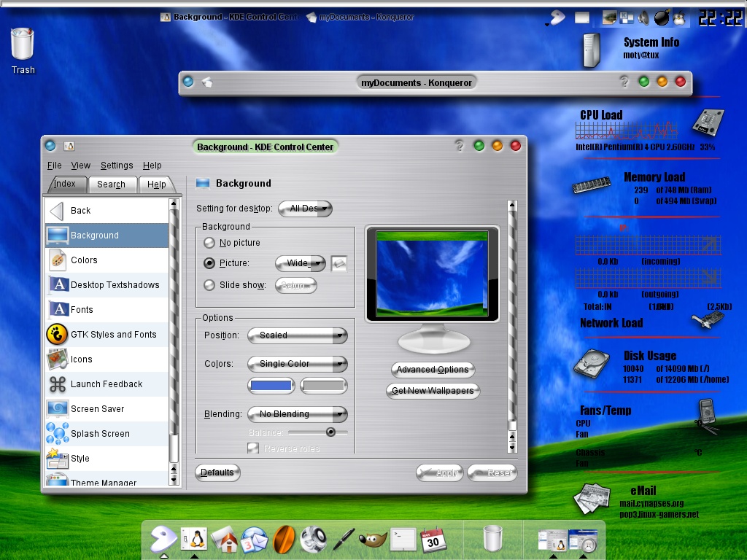Open the K menu icon in dock
This screenshot has width=747, height=560.
click(163, 540)
